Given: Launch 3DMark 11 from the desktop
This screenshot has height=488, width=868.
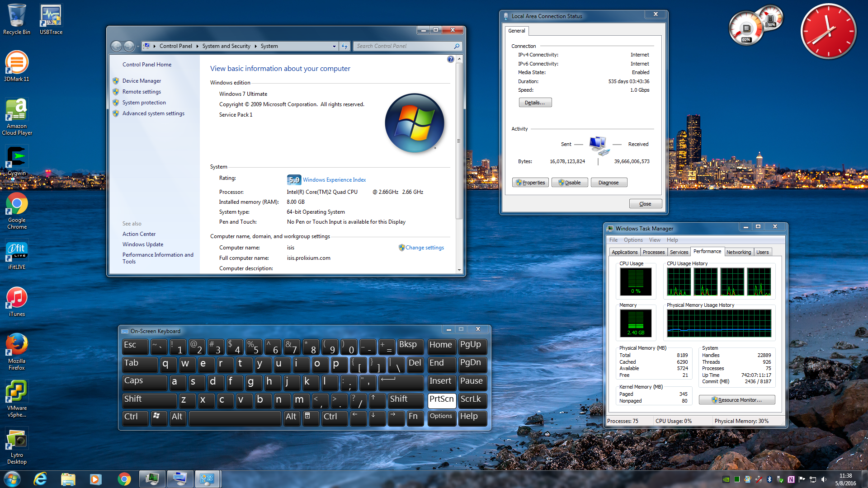Looking at the screenshot, I should (17, 66).
